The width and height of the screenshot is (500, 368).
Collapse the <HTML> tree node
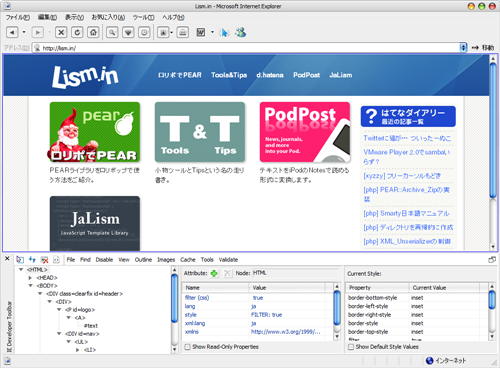tap(21, 269)
